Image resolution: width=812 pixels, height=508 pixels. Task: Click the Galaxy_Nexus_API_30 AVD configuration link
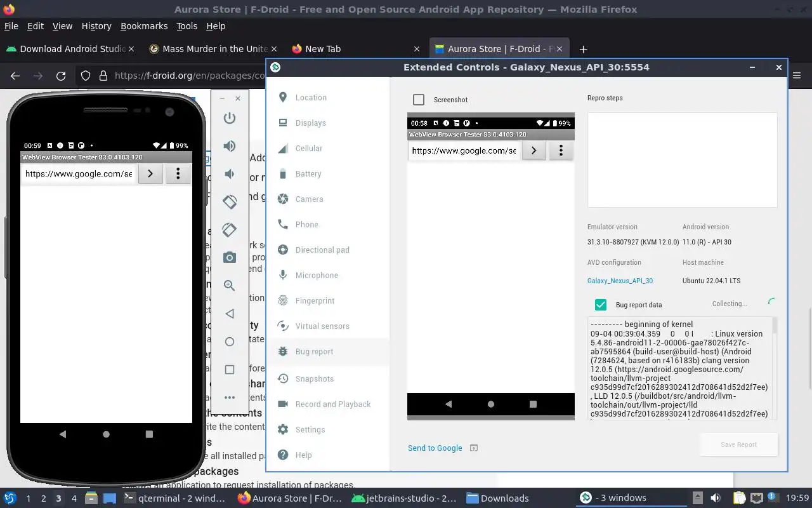coord(620,281)
